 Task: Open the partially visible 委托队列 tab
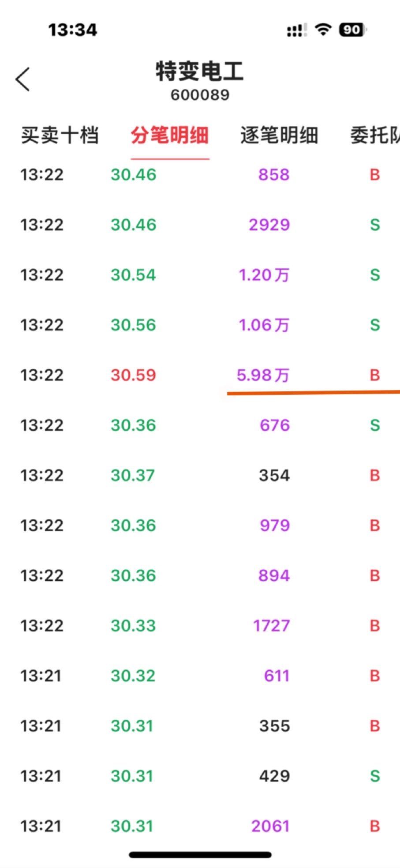tap(374, 135)
